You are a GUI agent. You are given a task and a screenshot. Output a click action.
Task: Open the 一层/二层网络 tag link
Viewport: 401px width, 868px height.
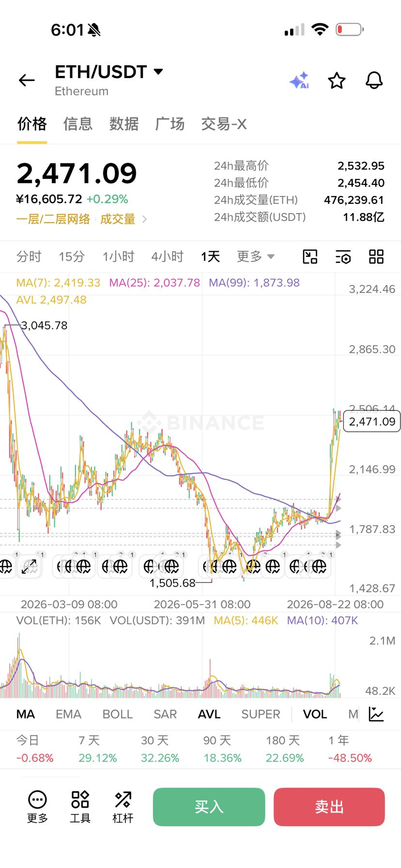(53, 219)
